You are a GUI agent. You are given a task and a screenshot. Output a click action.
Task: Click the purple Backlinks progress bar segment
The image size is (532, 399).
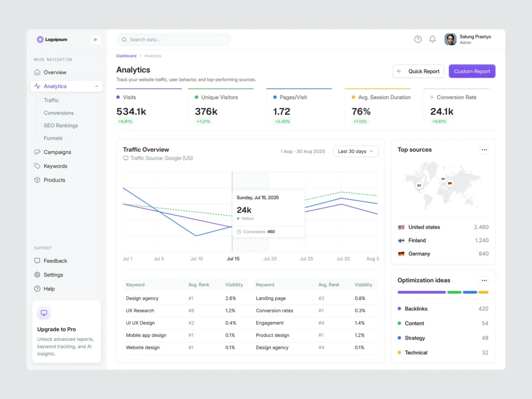[421, 292]
